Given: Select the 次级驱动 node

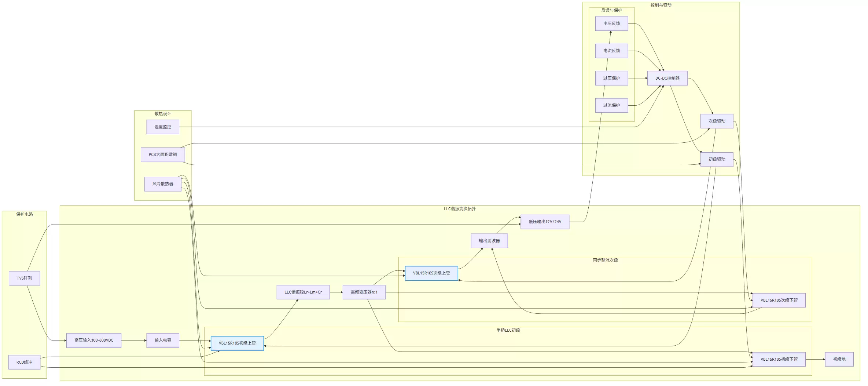Looking at the screenshot, I should [x=717, y=121].
